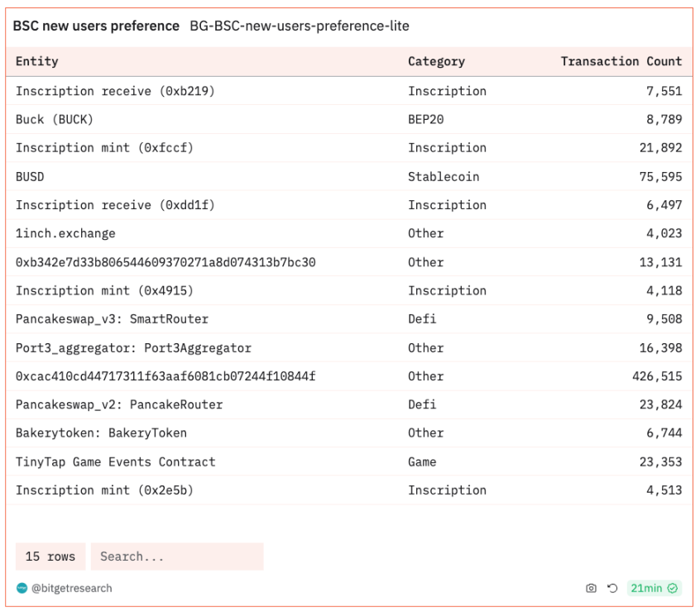Select the 1inch.exchange entity cell
Viewport: 700px width, 612px height.
click(x=65, y=233)
